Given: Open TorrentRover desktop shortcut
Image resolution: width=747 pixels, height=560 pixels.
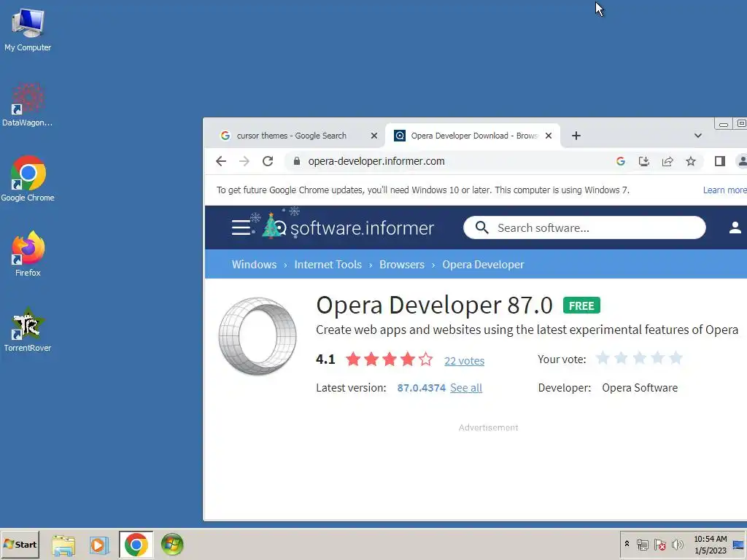Looking at the screenshot, I should pos(28,330).
